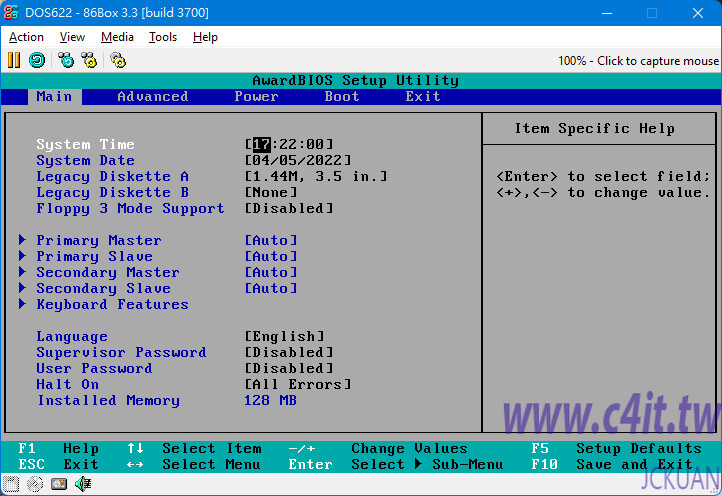Click the minutes value 22 in System Time
The image size is (722, 496).
pyautogui.click(x=288, y=144)
